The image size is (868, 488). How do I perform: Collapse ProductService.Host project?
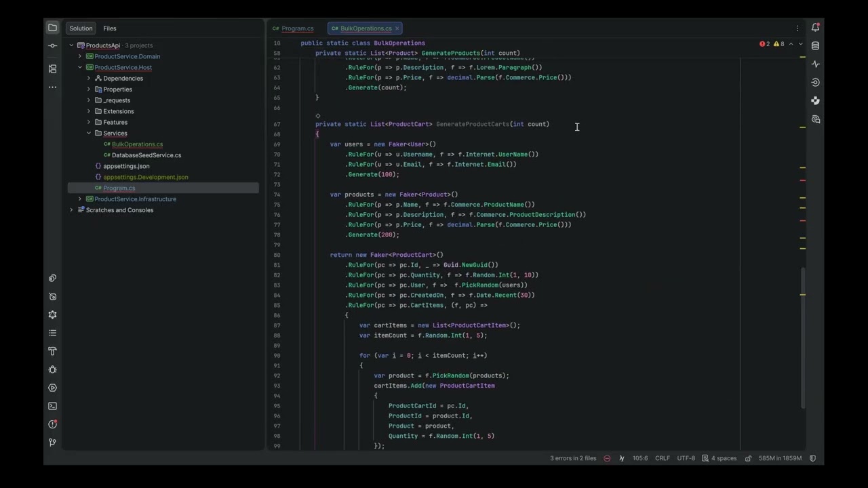tap(80, 67)
